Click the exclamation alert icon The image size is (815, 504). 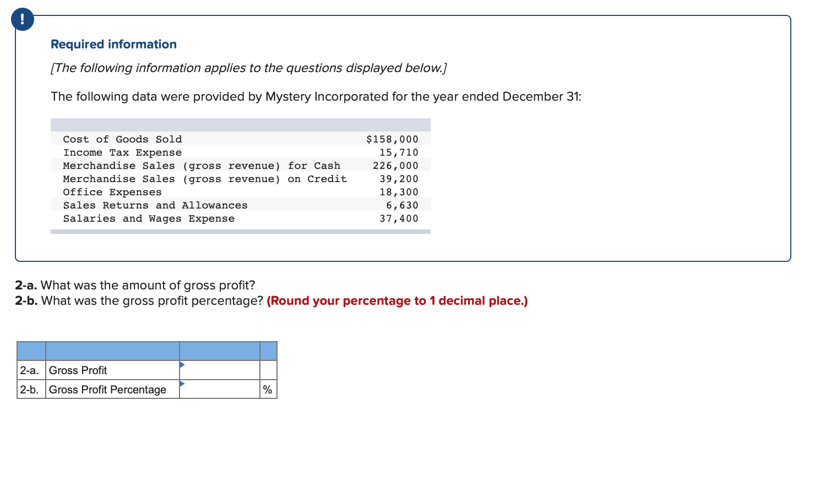click(x=22, y=19)
